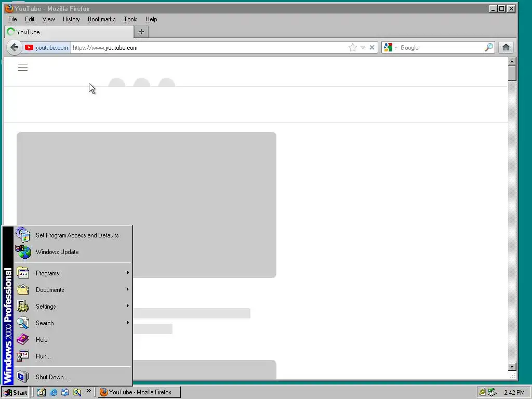Click the page scrollbar down arrow
Screen dimensions: 532x399
[512, 366]
